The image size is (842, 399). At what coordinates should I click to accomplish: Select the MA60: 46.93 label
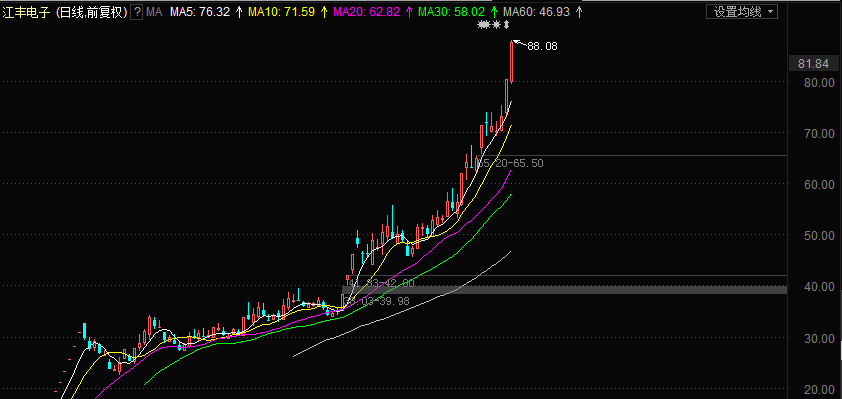[x=537, y=12]
